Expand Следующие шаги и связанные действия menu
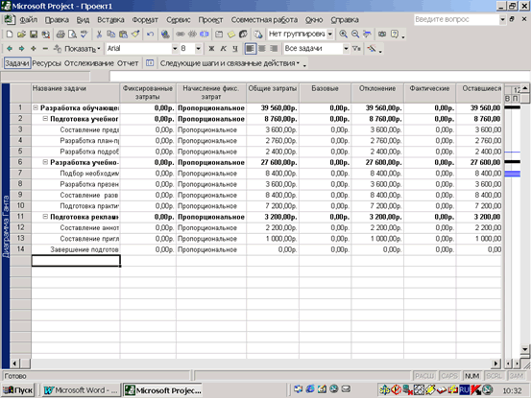This screenshot has width=532, height=399. point(230,63)
